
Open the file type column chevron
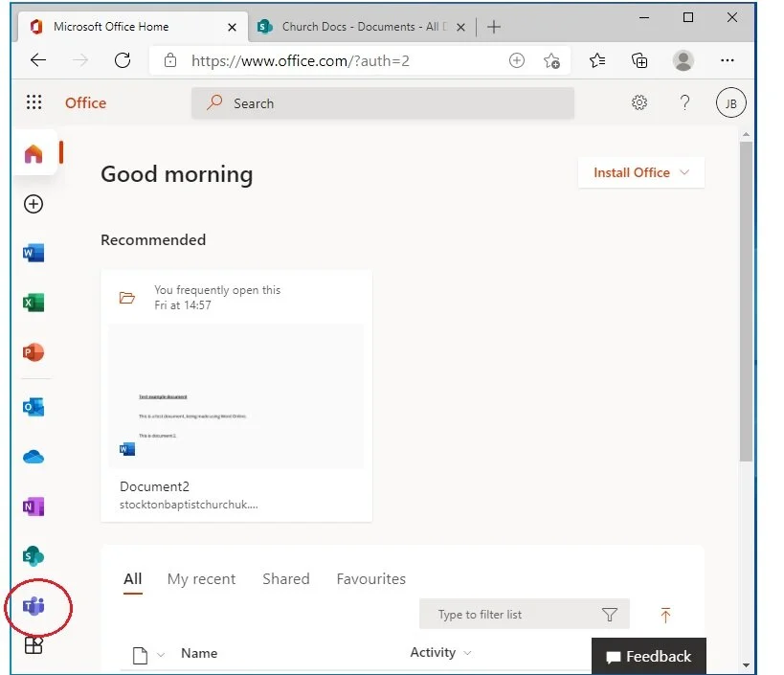[x=161, y=655]
